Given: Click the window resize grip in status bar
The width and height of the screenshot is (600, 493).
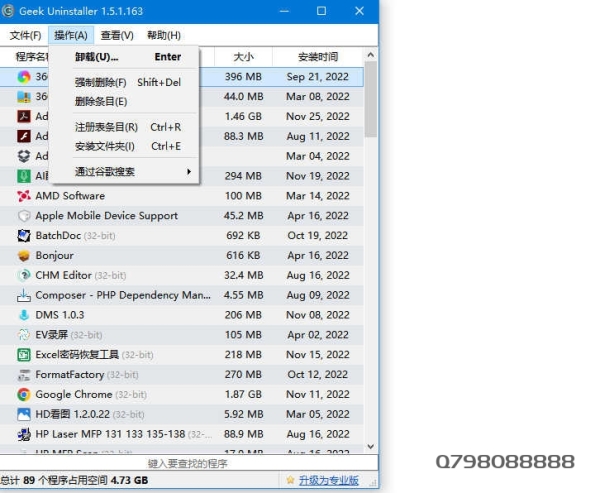Looking at the screenshot, I should click(x=373, y=483).
